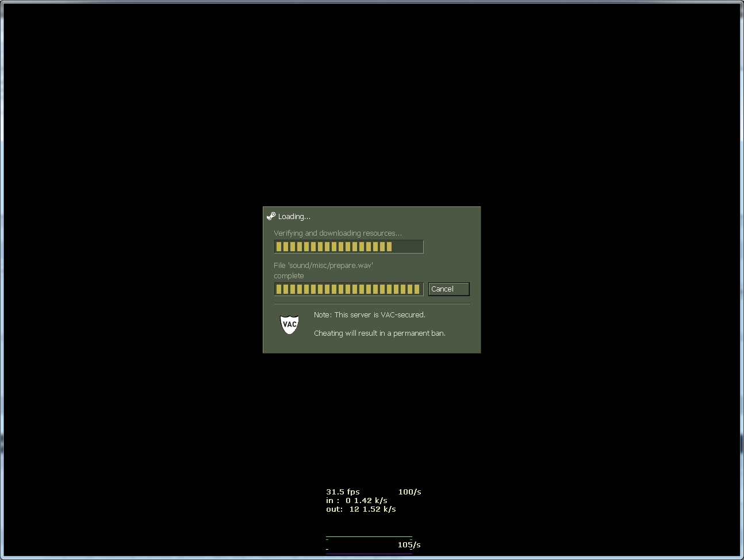Click the '105/s' net graph value
The height and width of the screenshot is (560, 744).
tap(409, 544)
